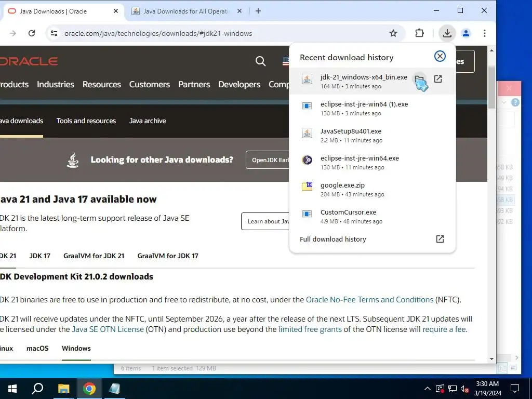Open the notification center icon
The width and height of the screenshot is (532, 399).
click(x=515, y=389)
